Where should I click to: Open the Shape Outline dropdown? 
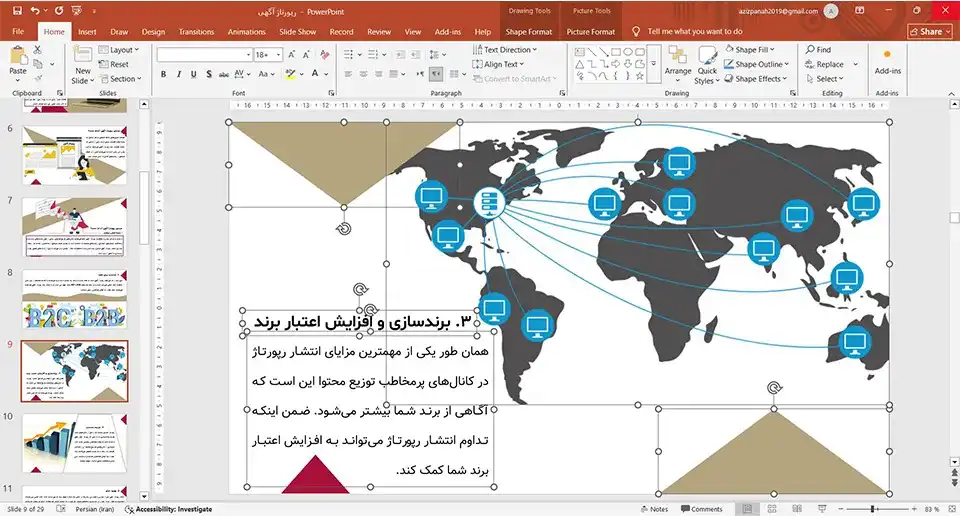[756, 64]
